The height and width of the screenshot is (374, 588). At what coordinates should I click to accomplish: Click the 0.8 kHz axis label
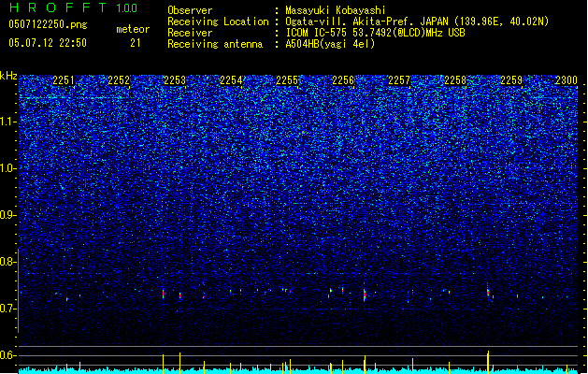8,262
